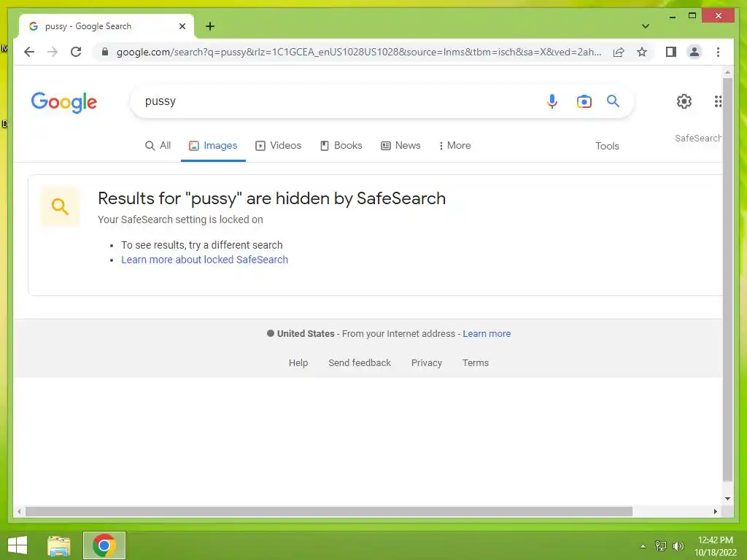This screenshot has width=747, height=560.
Task: Click the SafeSearch label
Action: click(x=697, y=138)
